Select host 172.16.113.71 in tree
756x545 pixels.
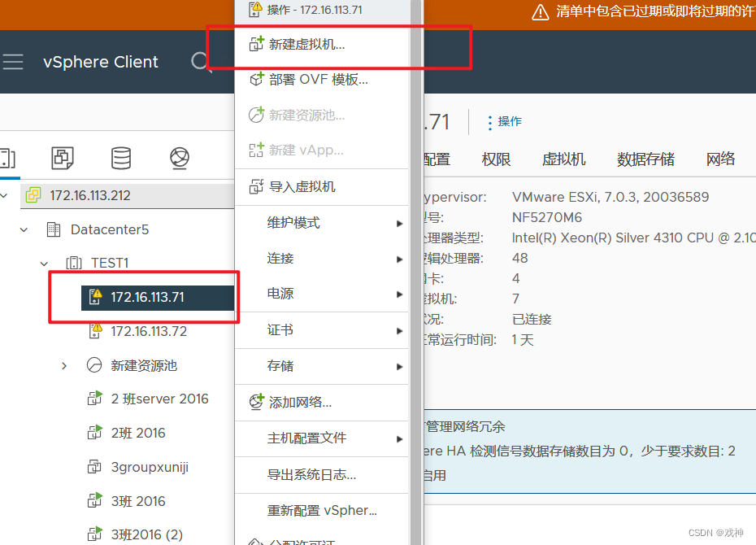[x=158, y=297]
